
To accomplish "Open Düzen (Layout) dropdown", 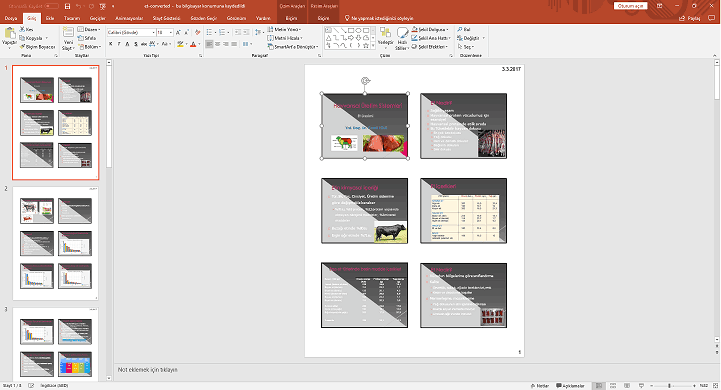I will pyautogui.click(x=89, y=29).
